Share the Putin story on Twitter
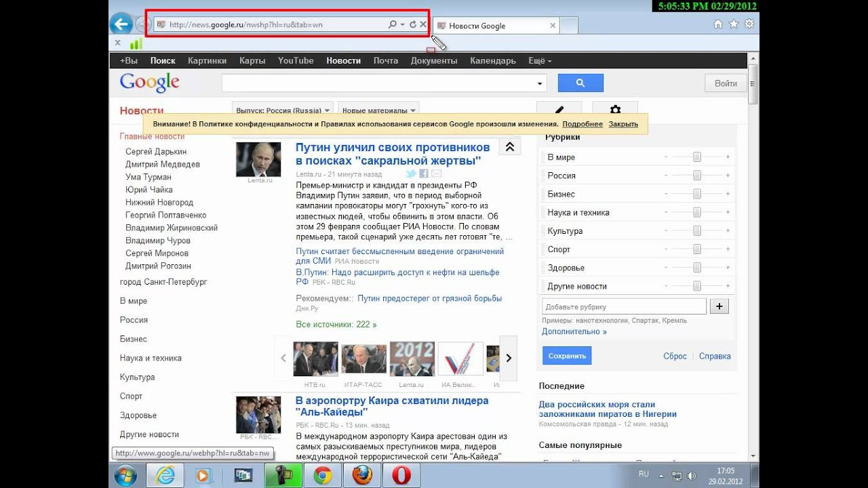 point(411,174)
